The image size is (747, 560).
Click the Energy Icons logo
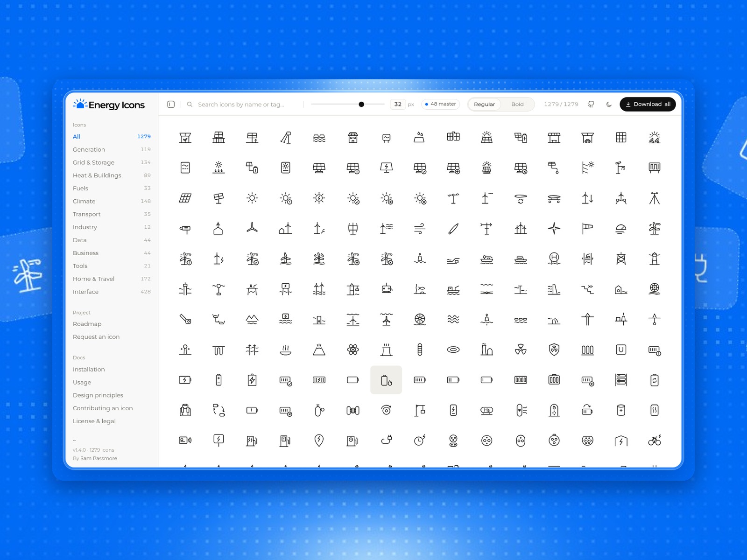(109, 105)
